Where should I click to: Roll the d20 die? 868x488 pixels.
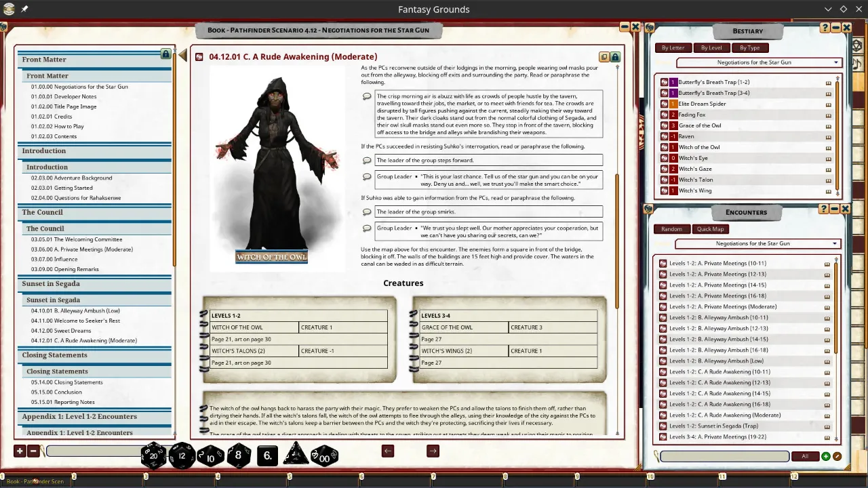(x=153, y=455)
